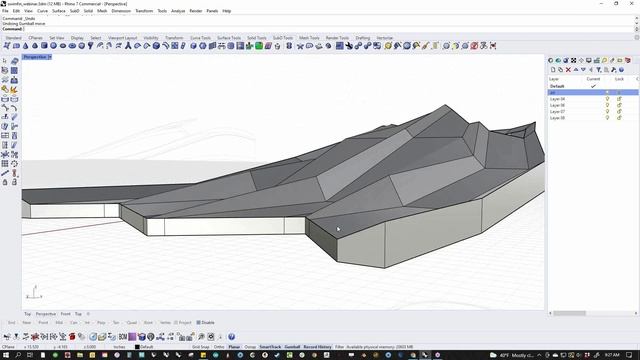
Task: Click the Layers panel help icon
Action: click(x=622, y=70)
